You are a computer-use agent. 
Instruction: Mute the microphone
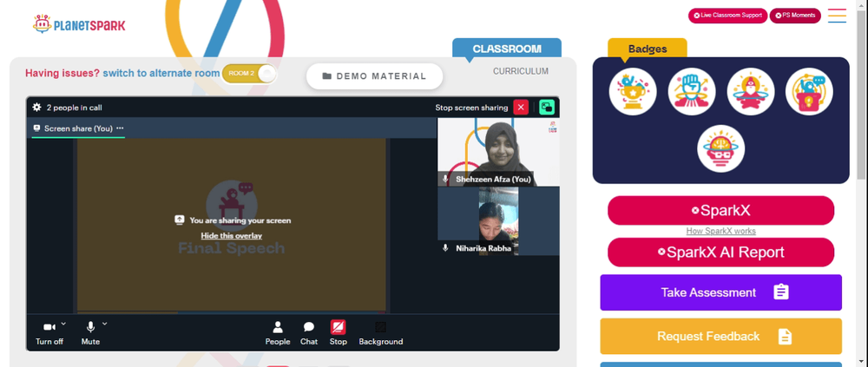(90, 333)
